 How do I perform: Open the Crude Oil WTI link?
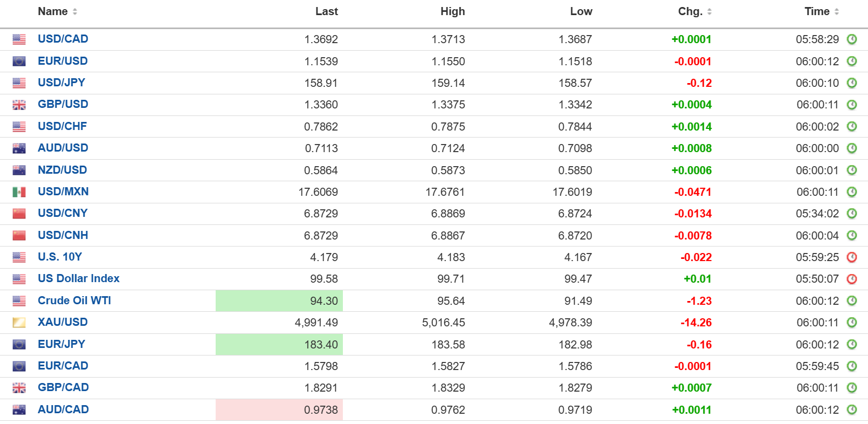tap(74, 300)
